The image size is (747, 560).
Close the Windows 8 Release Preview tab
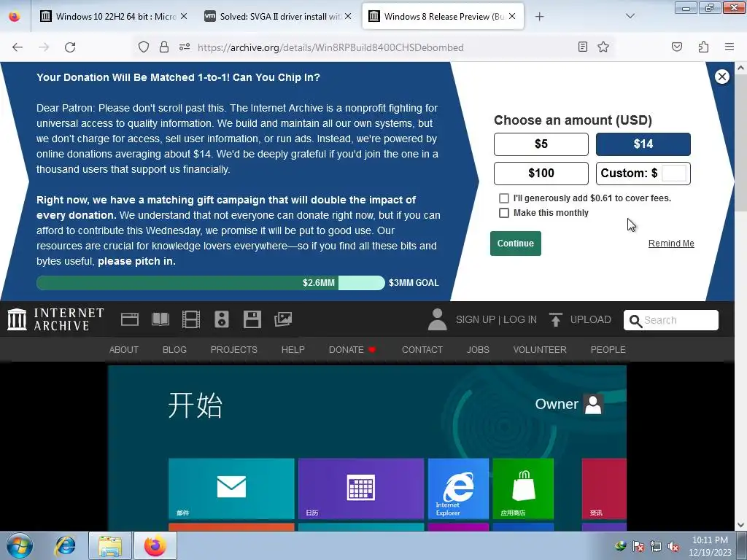(512, 16)
